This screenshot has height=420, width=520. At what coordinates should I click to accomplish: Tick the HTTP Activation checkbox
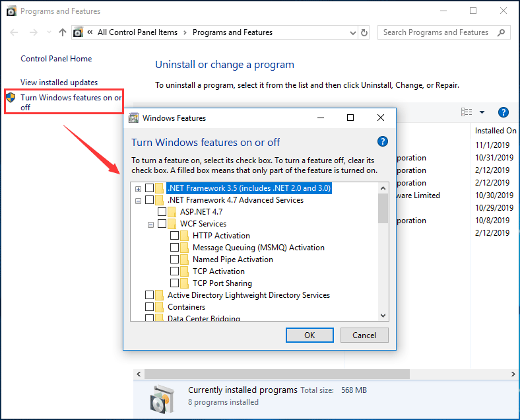pyautogui.click(x=174, y=236)
